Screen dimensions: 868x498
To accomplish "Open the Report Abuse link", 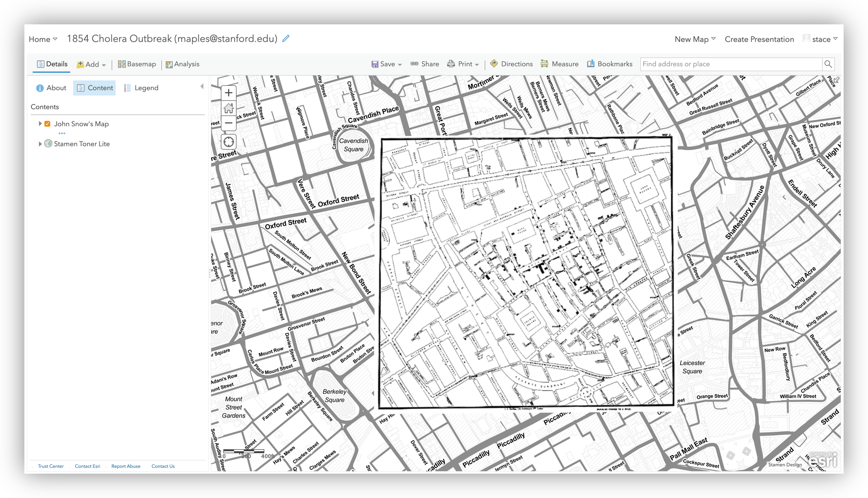I will pos(126,466).
